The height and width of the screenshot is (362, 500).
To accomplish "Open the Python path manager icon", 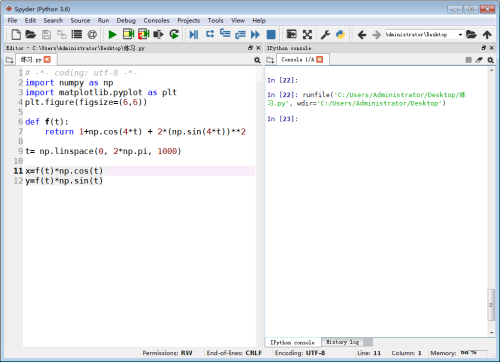I will [340, 34].
